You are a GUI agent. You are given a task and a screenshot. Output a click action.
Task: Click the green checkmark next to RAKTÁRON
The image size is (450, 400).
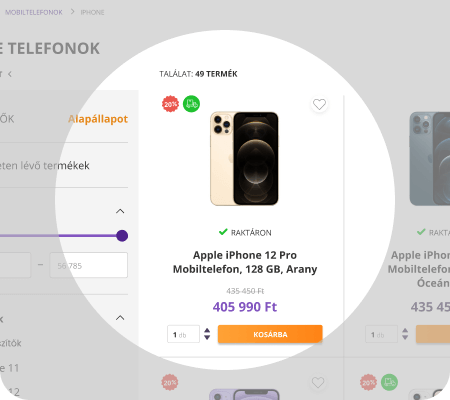[223, 232]
